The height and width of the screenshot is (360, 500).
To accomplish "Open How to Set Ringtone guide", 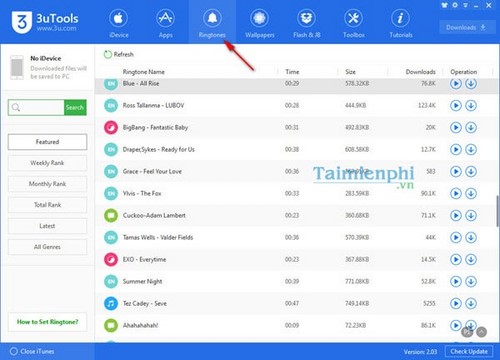I will [x=47, y=322].
